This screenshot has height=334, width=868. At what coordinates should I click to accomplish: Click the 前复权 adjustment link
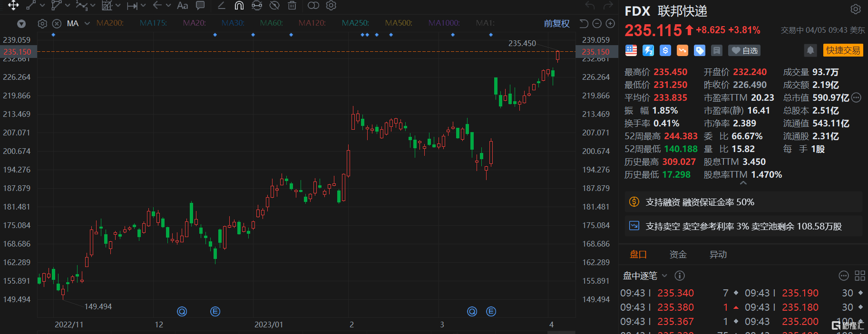pyautogui.click(x=556, y=24)
